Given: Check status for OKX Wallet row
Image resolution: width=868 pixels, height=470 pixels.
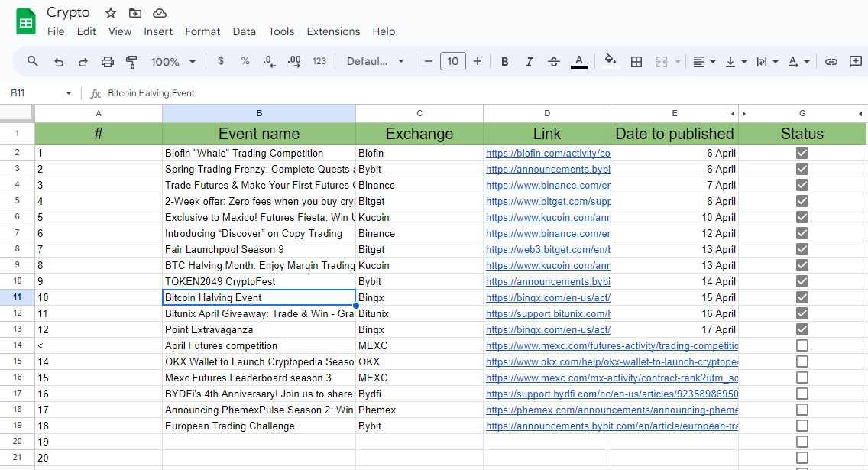Looking at the screenshot, I should pyautogui.click(x=802, y=361).
